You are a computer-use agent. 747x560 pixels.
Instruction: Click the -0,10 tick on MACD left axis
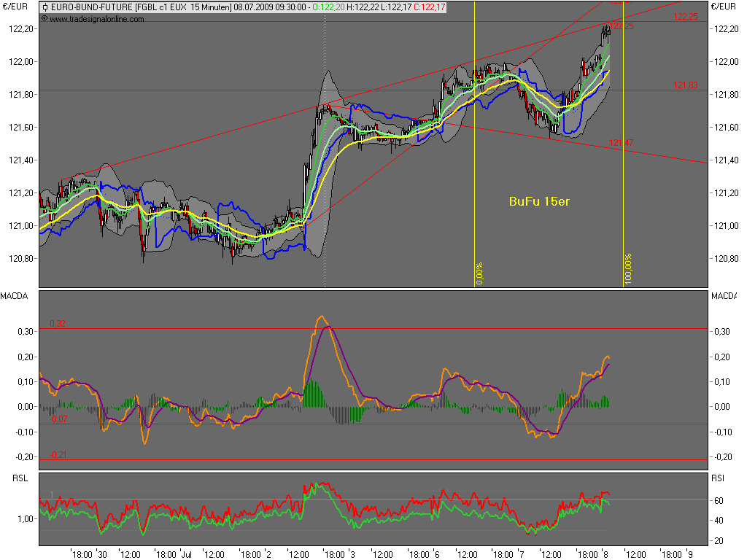(25, 432)
